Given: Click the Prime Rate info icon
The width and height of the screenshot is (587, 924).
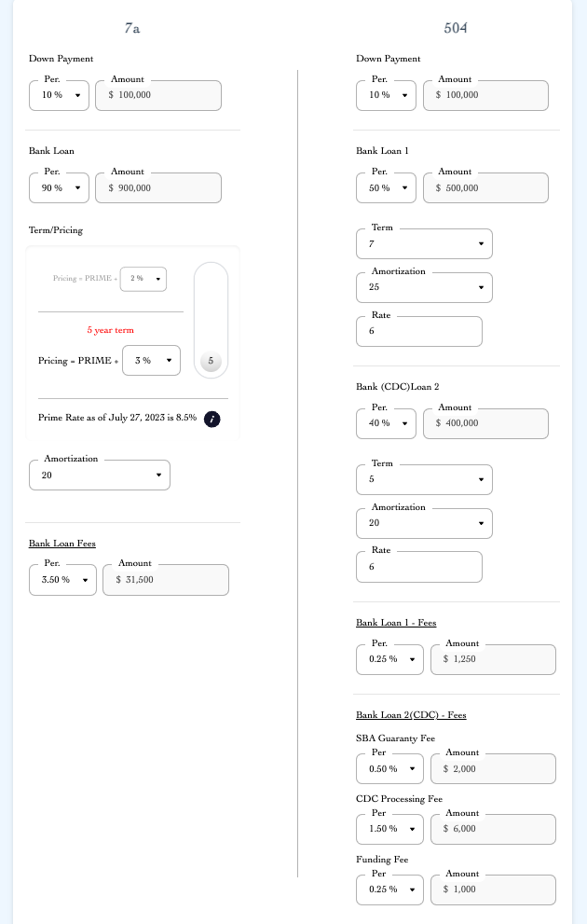Looking at the screenshot, I should pos(212,420).
